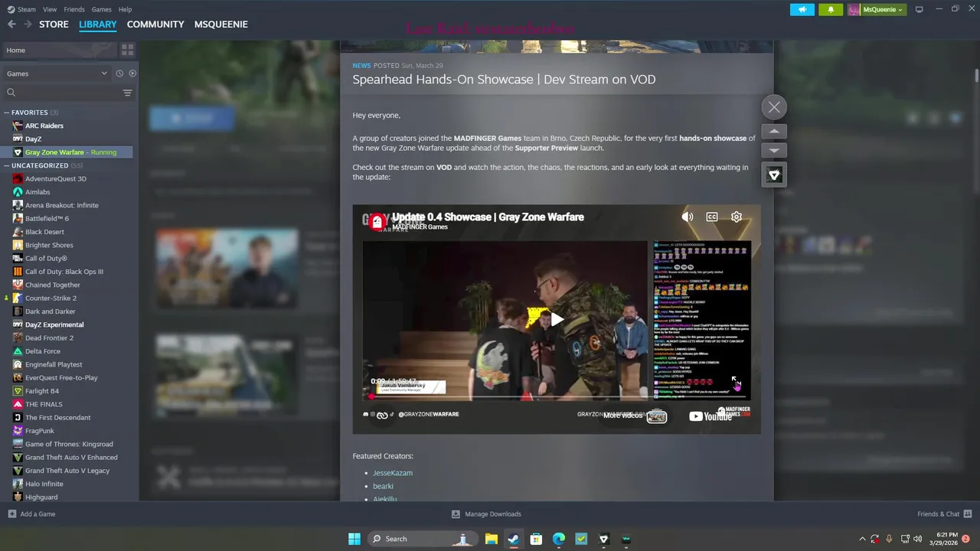This screenshot has height=551, width=980.
Task: Select AdventureQuest 3D in library
Action: (55, 179)
